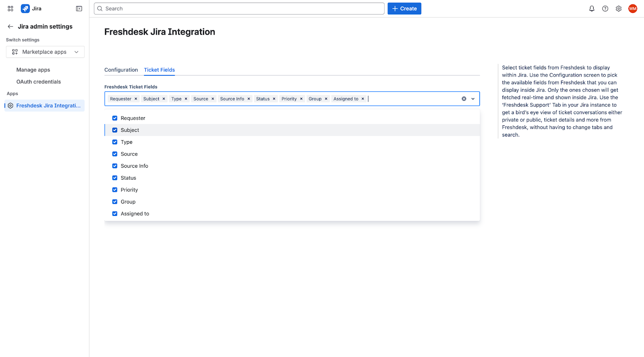
Task: Click the Jira logo icon
Action: [25, 8]
